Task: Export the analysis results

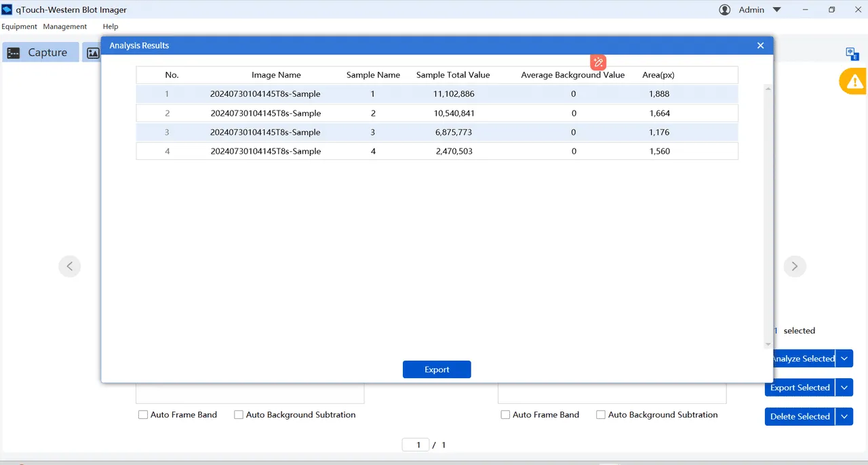Action: (x=437, y=369)
